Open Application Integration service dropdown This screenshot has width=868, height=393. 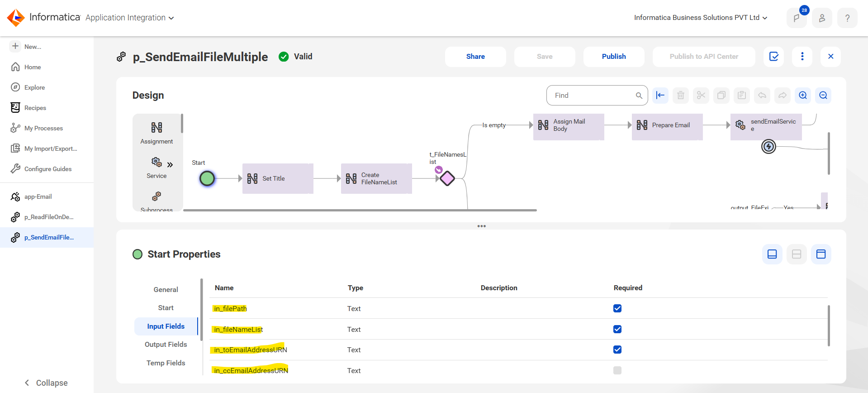pyautogui.click(x=130, y=18)
